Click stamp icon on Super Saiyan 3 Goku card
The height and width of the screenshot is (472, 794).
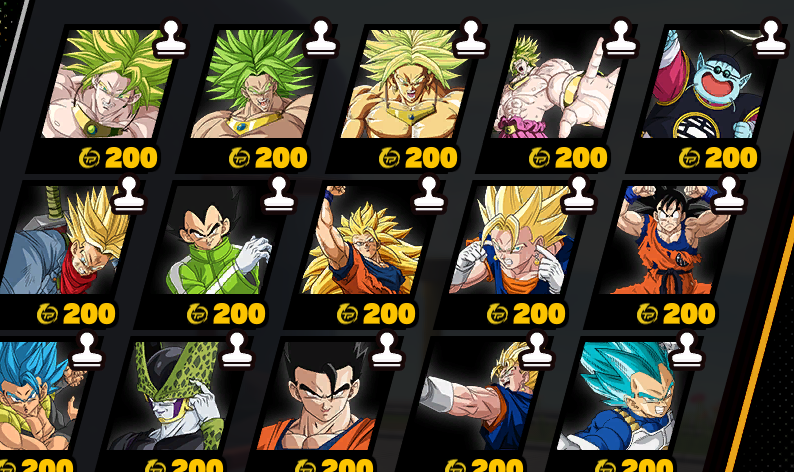pyautogui.click(x=428, y=193)
